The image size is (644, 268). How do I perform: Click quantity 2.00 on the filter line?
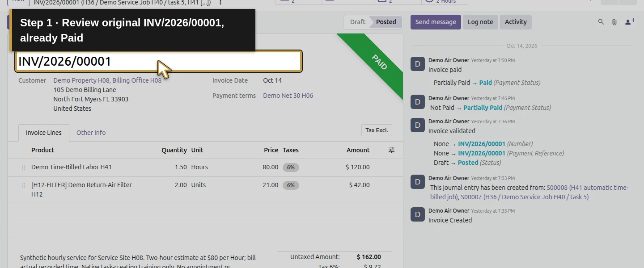[x=181, y=185]
